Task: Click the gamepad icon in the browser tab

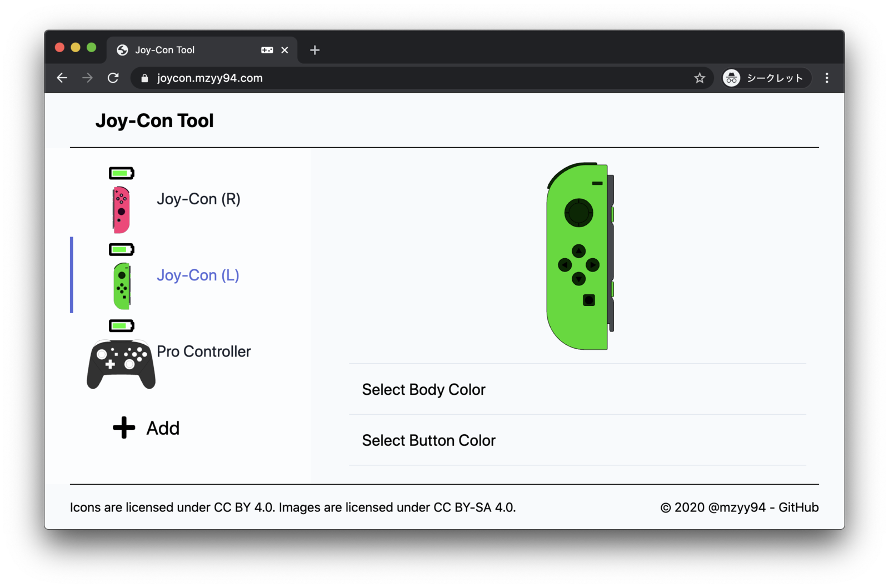Action: pyautogui.click(x=267, y=50)
